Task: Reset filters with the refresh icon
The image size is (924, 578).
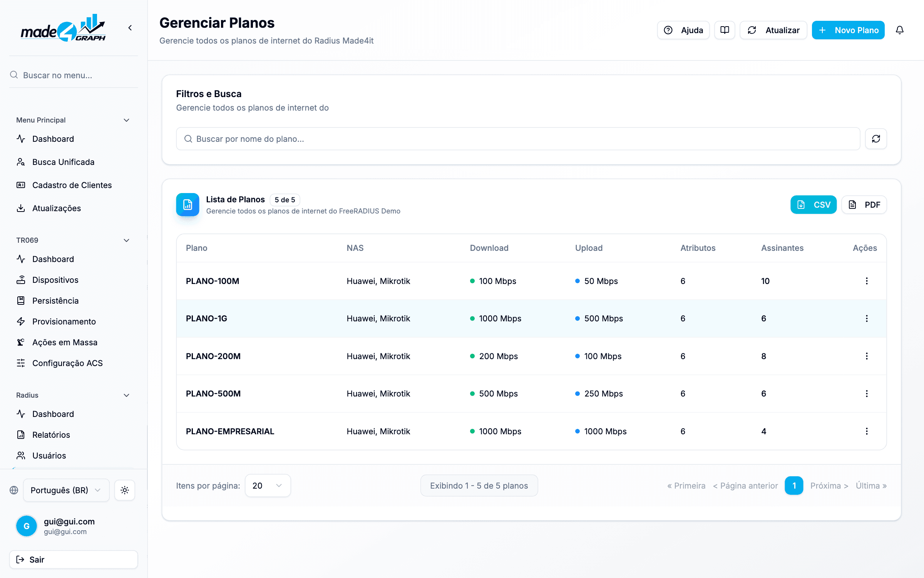Action: pyautogui.click(x=876, y=139)
